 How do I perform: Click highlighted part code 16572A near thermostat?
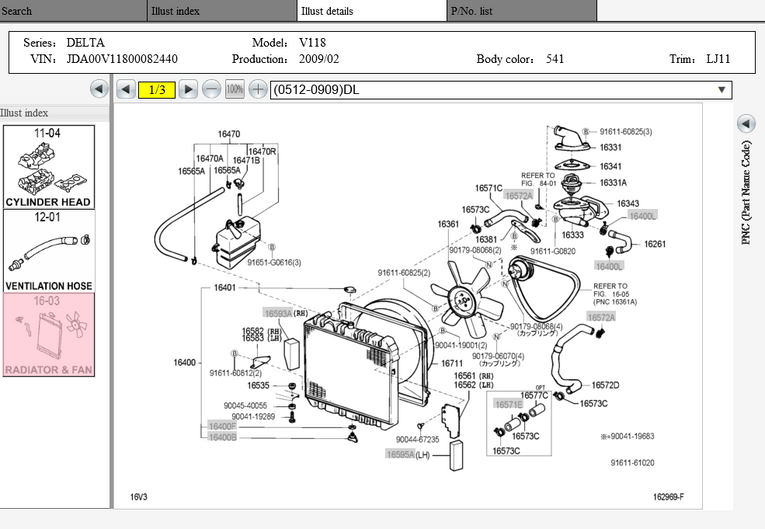[518, 196]
